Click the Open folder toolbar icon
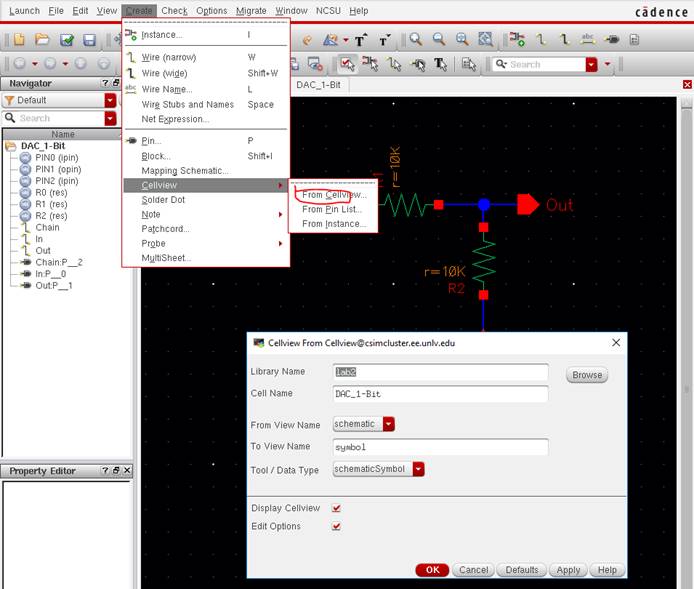 click(42, 40)
